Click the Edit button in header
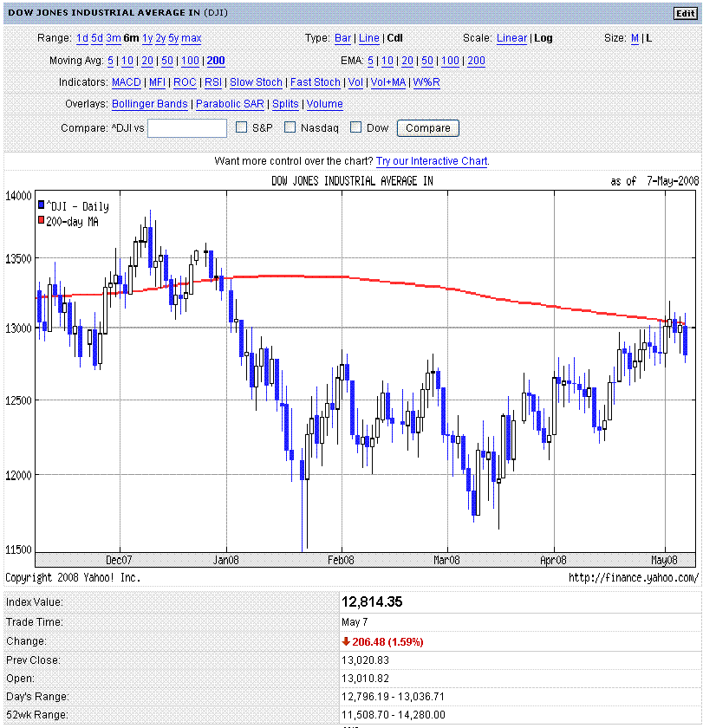Image resolution: width=703 pixels, height=728 pixels. (x=684, y=13)
